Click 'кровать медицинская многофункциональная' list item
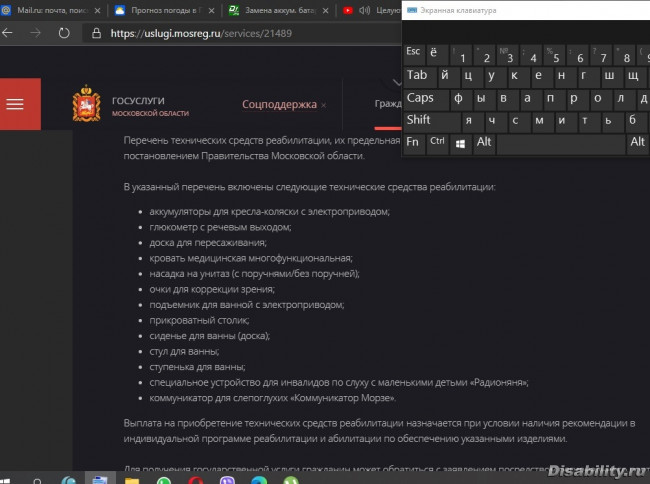This screenshot has width=650, height=484. [x=251, y=258]
